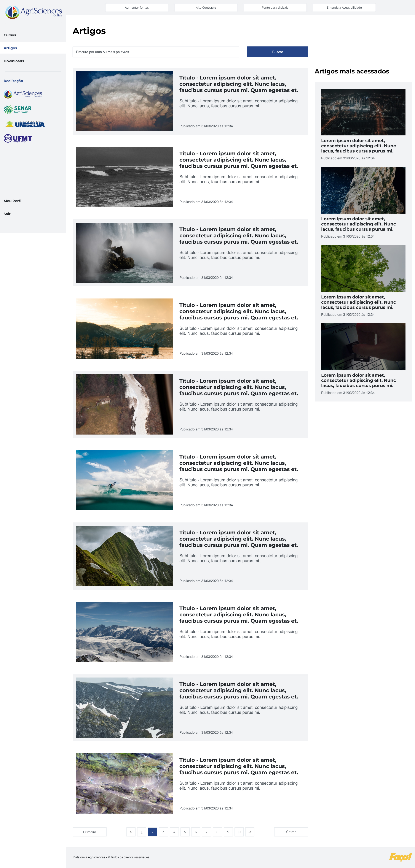Go to next page with right arrow

click(x=250, y=832)
